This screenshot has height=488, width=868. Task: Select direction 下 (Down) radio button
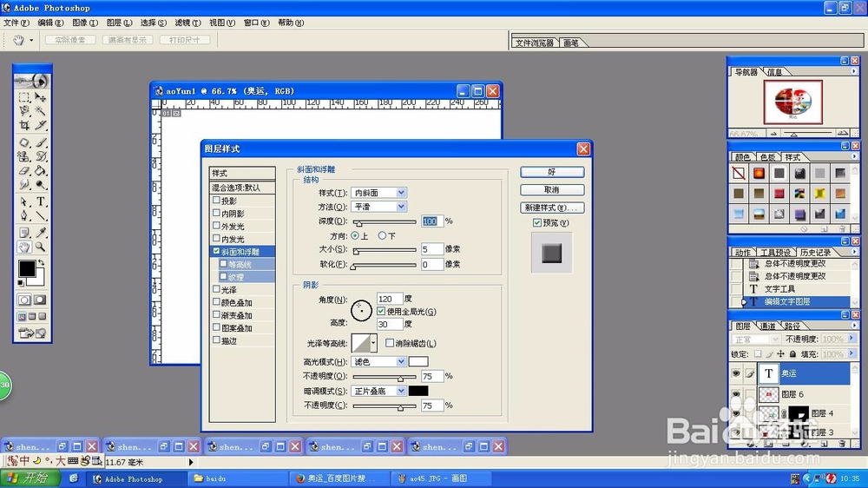tap(382, 235)
